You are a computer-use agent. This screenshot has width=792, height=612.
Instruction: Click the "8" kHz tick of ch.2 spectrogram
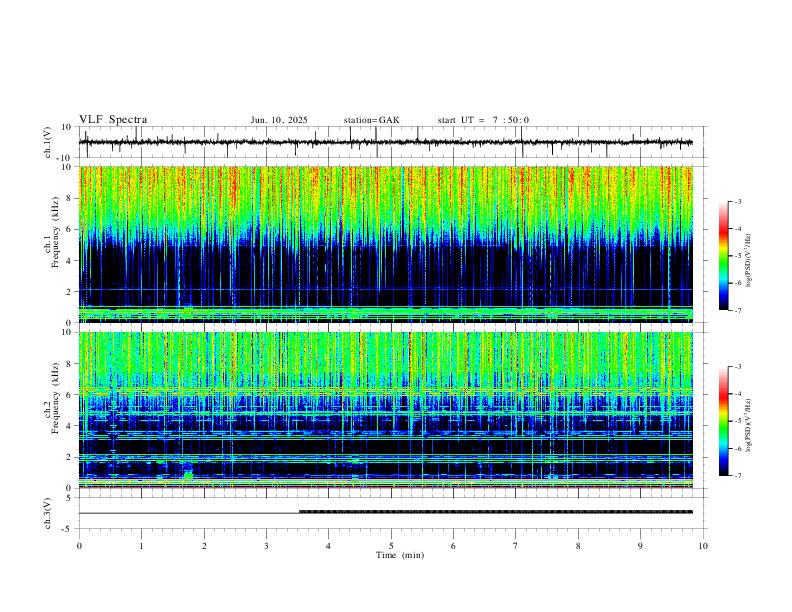[69, 364]
